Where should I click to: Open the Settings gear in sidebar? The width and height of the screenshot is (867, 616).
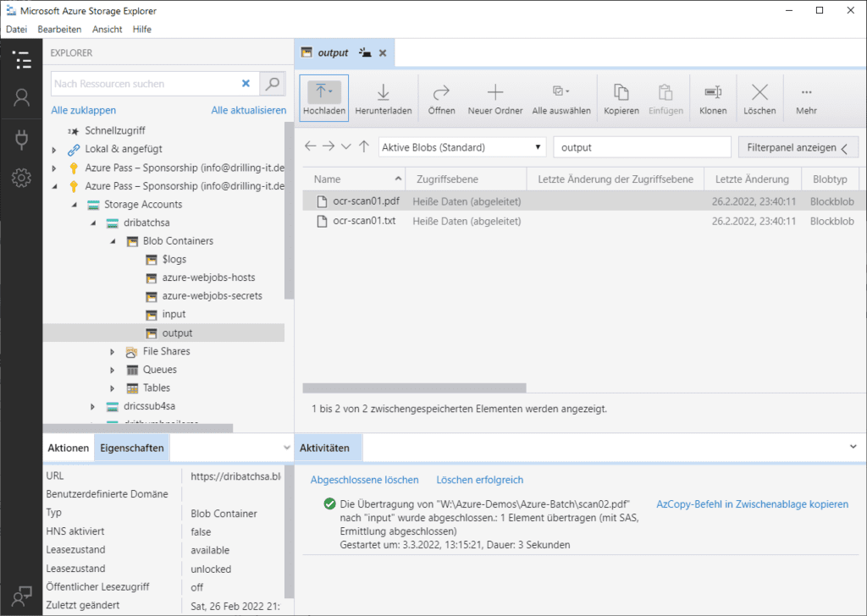tap(21, 178)
